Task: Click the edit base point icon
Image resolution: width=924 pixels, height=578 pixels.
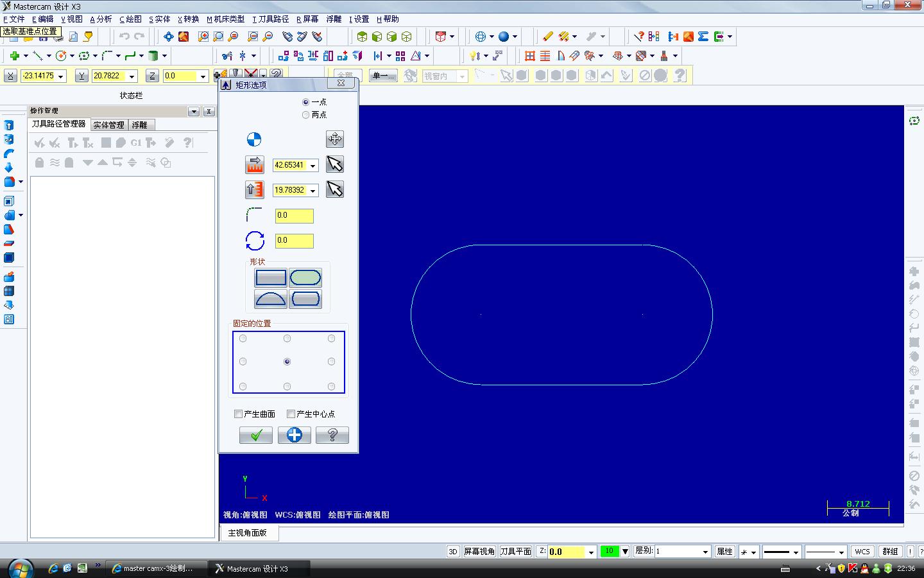Action: [x=335, y=139]
